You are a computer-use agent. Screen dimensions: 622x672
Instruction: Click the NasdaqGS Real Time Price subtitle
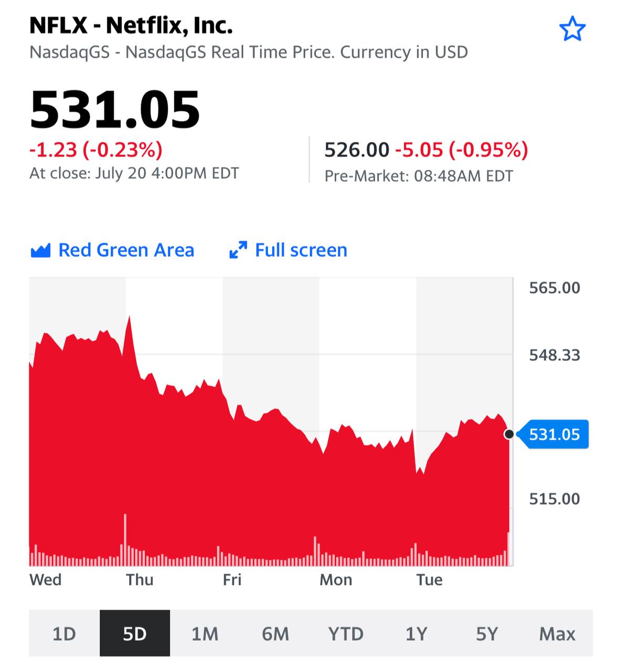[x=248, y=52]
